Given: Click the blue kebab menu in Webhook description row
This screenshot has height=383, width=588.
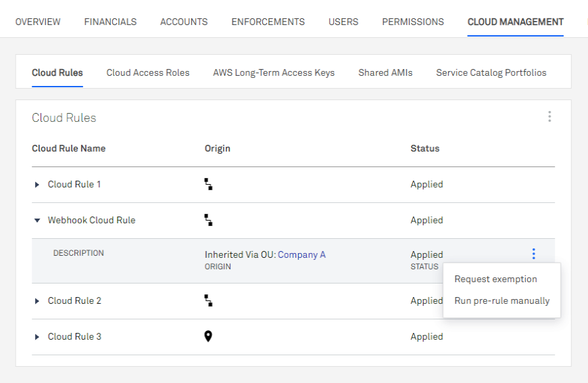Looking at the screenshot, I should [x=534, y=254].
